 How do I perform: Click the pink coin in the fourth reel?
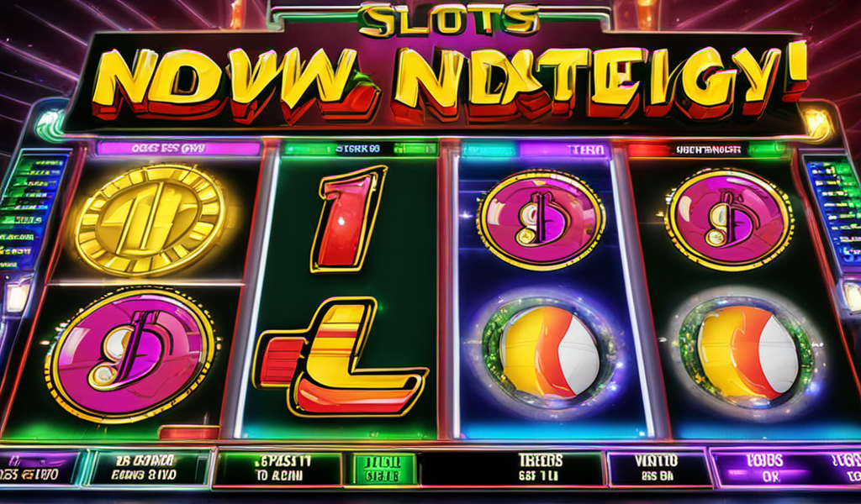click(729, 219)
